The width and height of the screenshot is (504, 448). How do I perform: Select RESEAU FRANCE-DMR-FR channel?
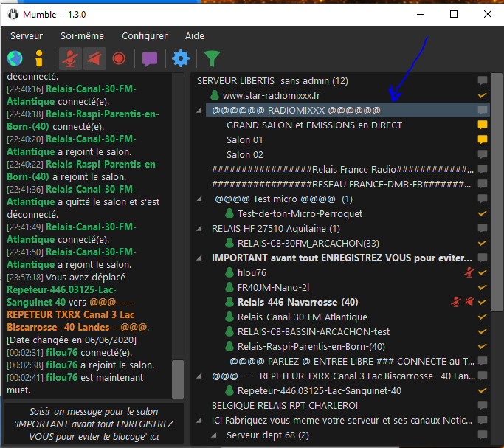pyautogui.click(x=342, y=185)
